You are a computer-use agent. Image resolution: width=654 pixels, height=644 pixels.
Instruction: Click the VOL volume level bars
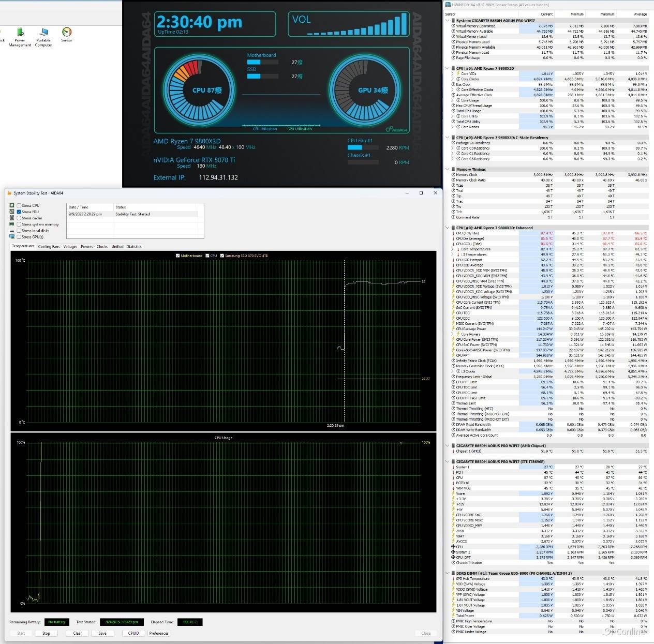(x=357, y=25)
